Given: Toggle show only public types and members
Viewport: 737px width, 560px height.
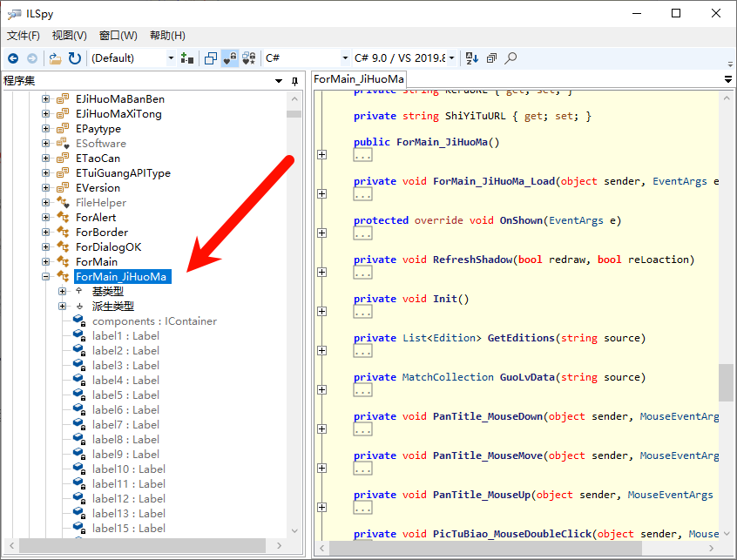Looking at the screenshot, I should point(211,58).
